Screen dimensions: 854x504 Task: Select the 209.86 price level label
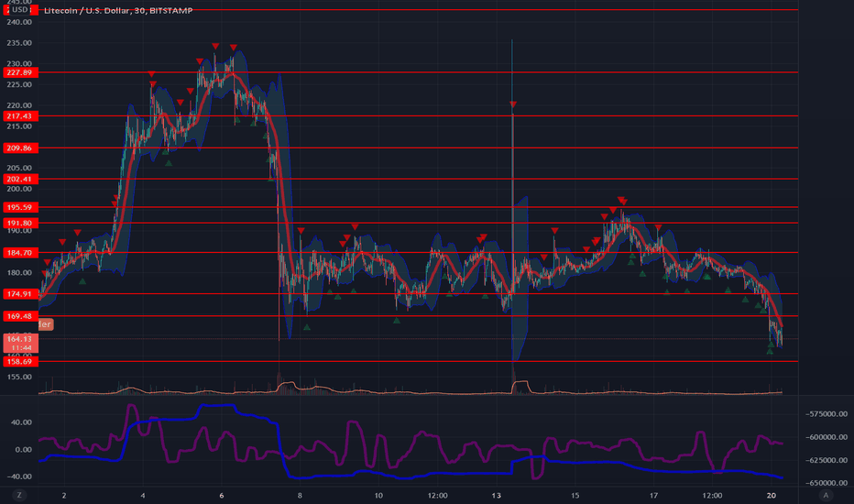19,148
